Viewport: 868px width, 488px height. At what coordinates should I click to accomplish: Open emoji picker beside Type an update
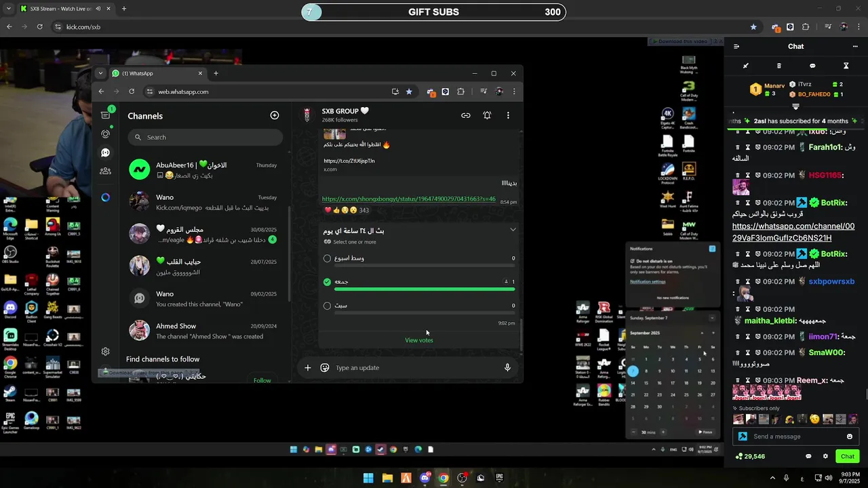(325, 368)
